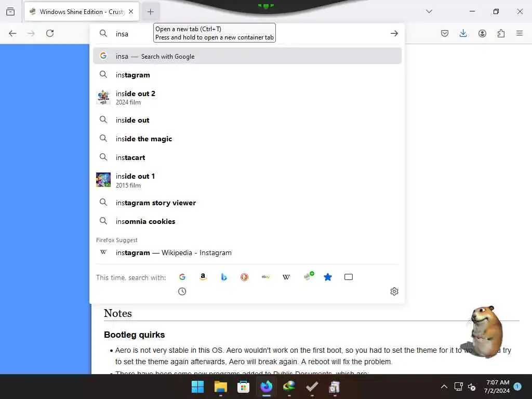Search this time with eBay
The height and width of the screenshot is (399, 532).
(x=265, y=277)
